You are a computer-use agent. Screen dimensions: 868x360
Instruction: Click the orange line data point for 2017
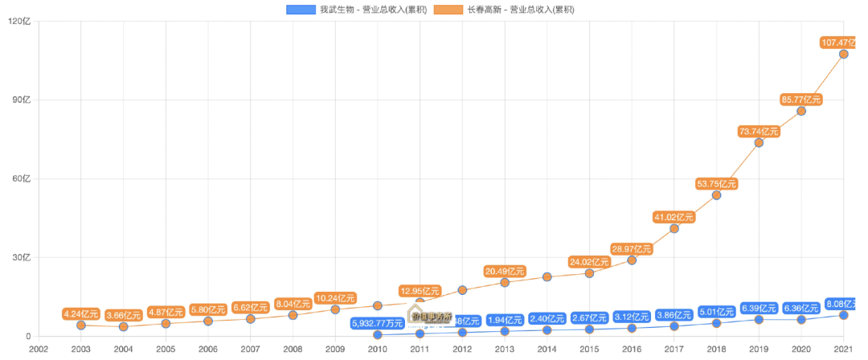click(674, 229)
